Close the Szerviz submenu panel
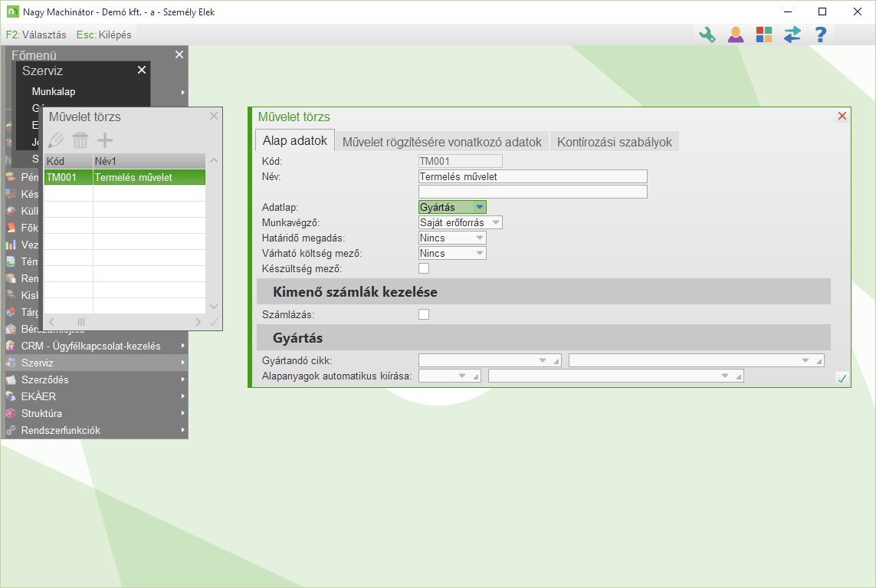The image size is (876, 588). point(142,70)
